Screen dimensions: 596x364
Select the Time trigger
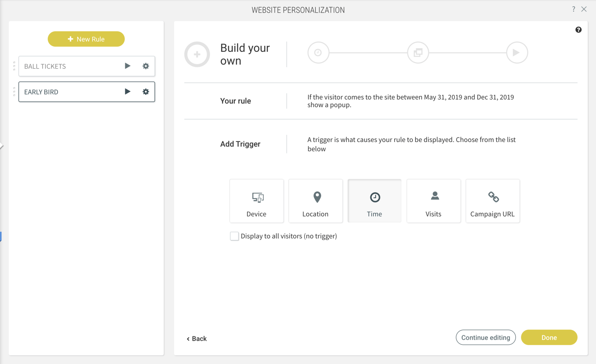[374, 201]
